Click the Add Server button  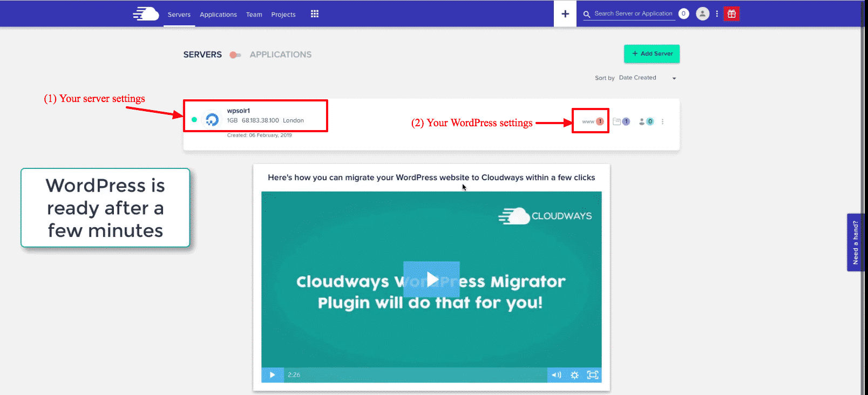[652, 53]
